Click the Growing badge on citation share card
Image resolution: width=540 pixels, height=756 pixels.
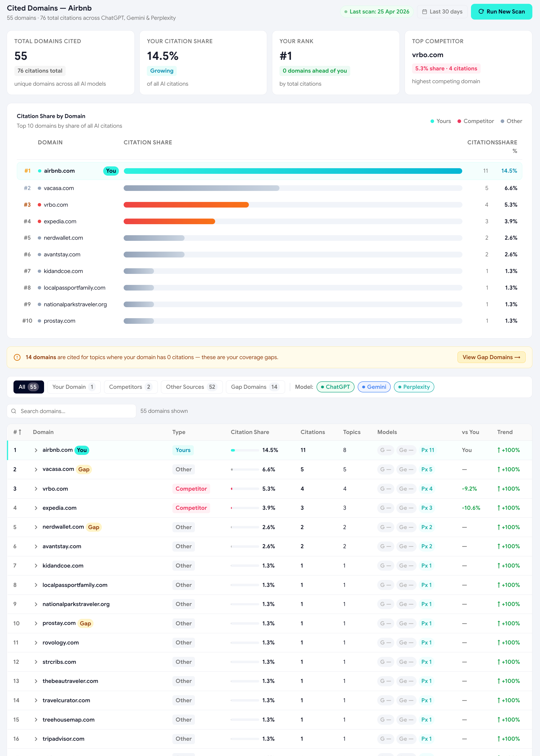tap(162, 71)
